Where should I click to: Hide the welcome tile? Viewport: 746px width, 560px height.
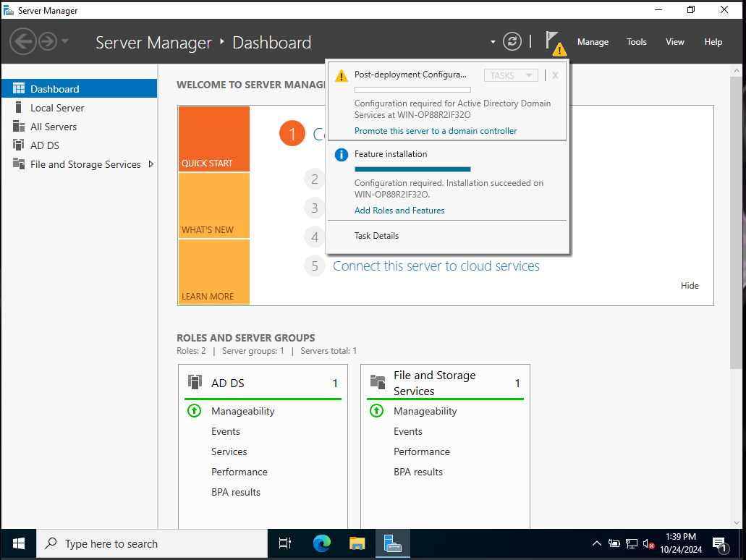[x=690, y=286]
